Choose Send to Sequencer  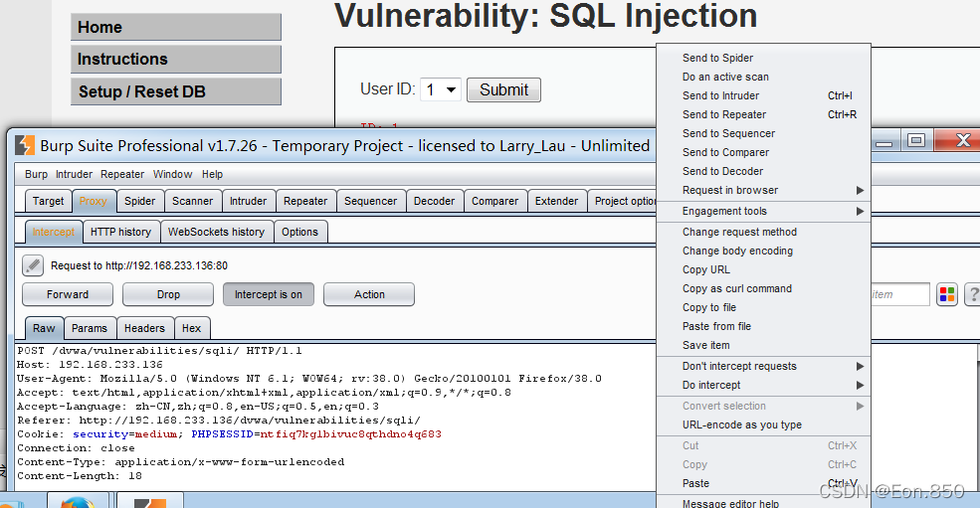(x=763, y=133)
